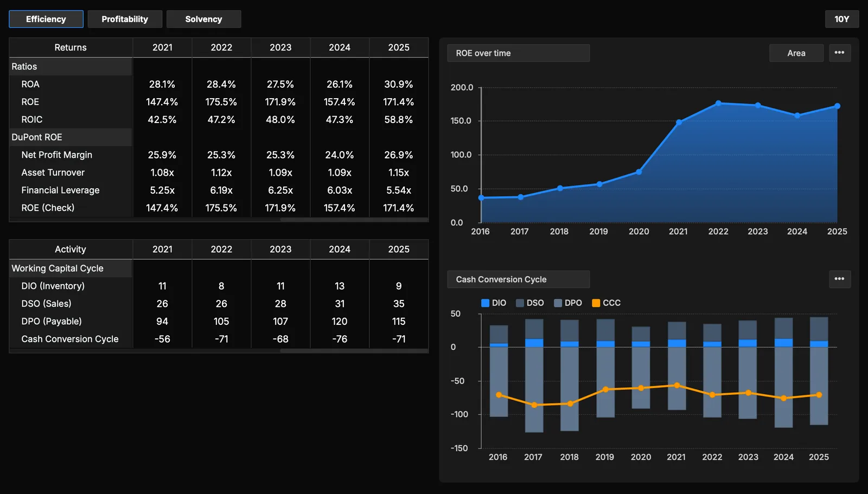The image size is (868, 494).
Task: Click the 2022 data point on ROE chart
Action: pyautogui.click(x=718, y=103)
